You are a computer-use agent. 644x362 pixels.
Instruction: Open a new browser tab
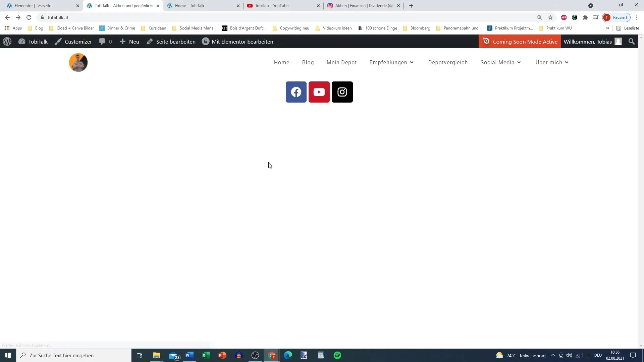[411, 6]
